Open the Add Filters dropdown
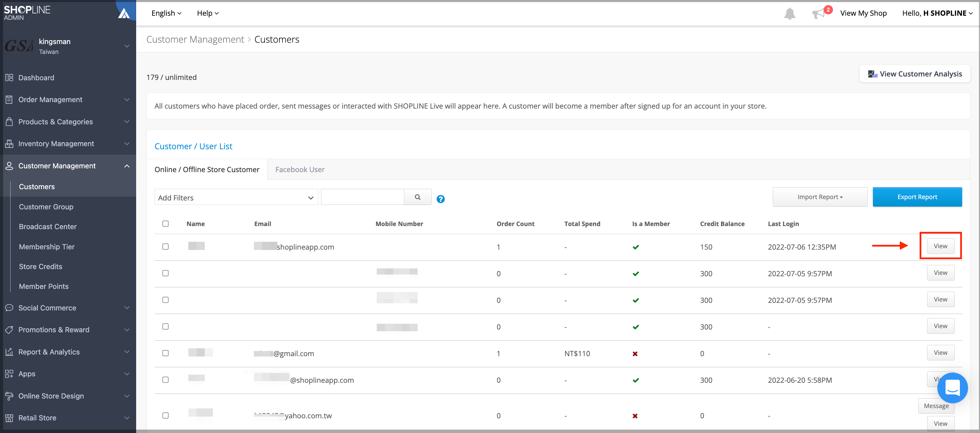 coord(236,197)
